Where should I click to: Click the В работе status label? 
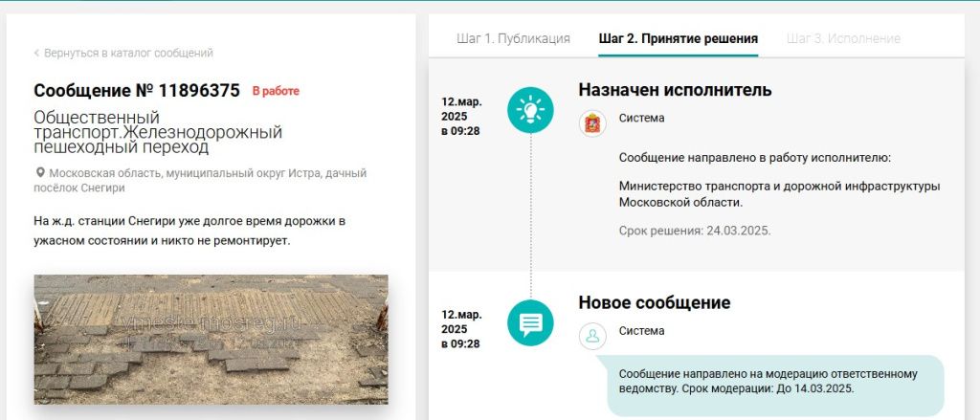[x=276, y=91]
